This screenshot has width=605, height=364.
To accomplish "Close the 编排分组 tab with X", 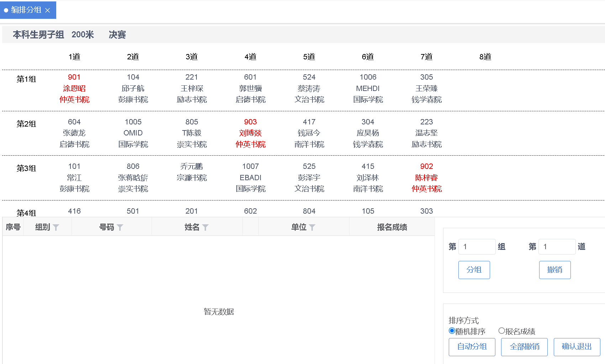I will tap(48, 10).
